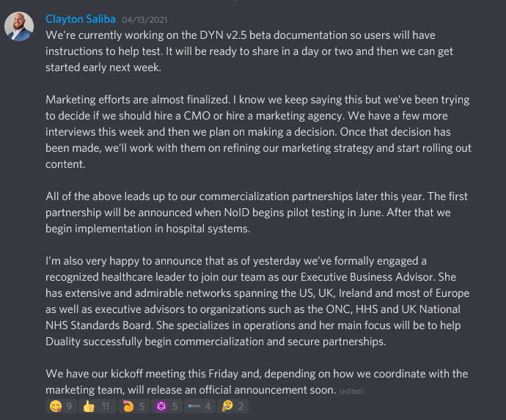Screen dimensions: 506x420
Task: Click the word CMO in the message
Action: pyautogui.click(x=197, y=116)
